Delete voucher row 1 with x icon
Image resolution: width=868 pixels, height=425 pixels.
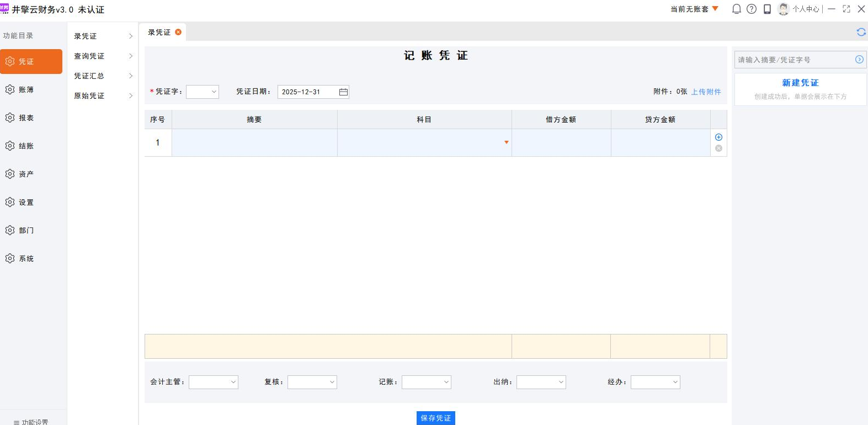(718, 148)
